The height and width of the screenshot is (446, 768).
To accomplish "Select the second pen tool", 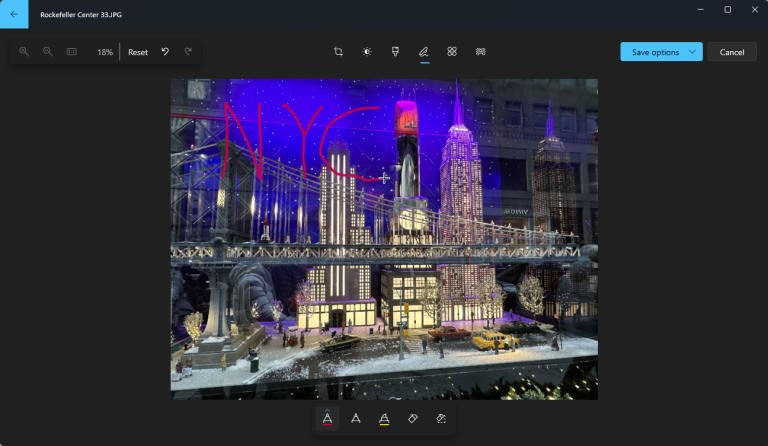I will click(x=356, y=419).
